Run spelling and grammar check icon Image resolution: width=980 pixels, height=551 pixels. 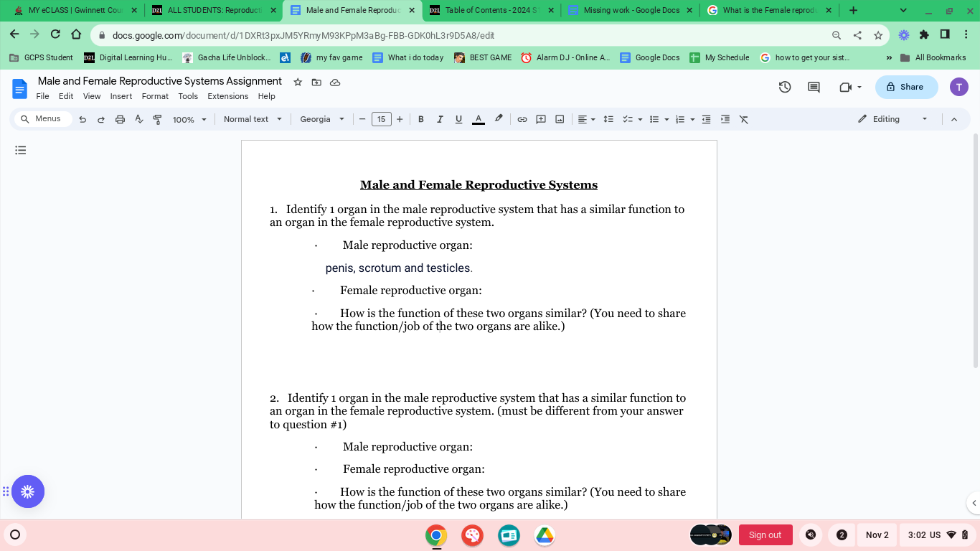[x=139, y=119]
